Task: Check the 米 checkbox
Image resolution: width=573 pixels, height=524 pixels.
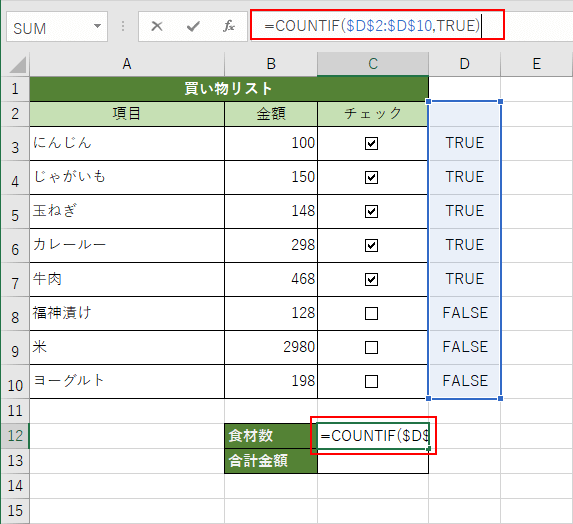Action: (371, 347)
